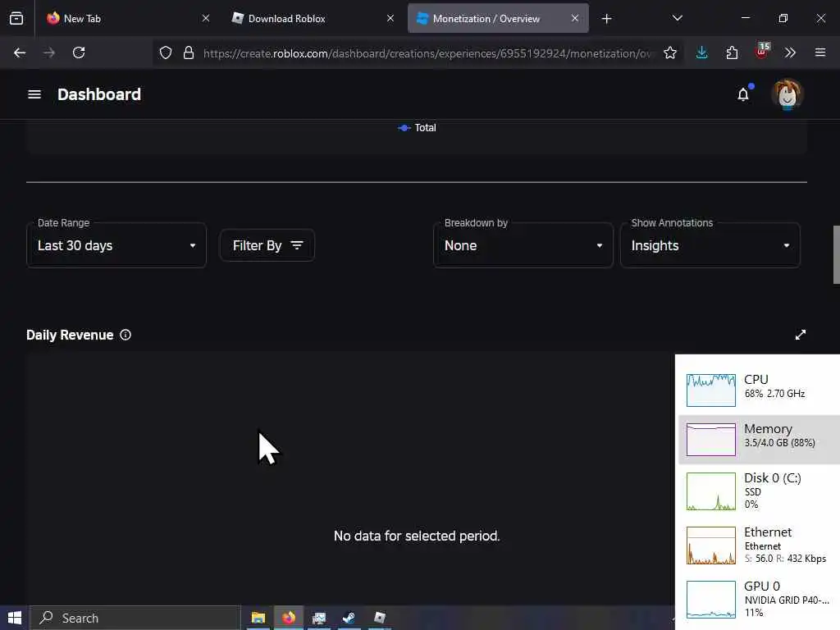Switch to the Download Roblox tab
Image resolution: width=840 pixels, height=630 pixels.
pyautogui.click(x=313, y=18)
